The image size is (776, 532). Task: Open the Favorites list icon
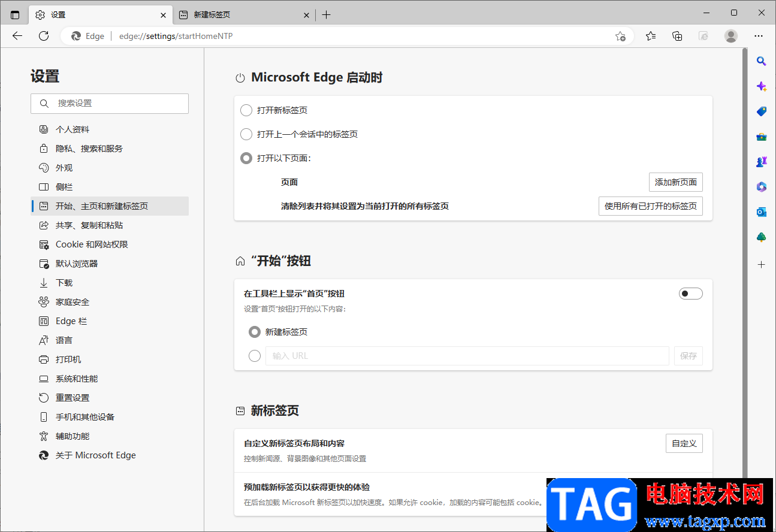tap(651, 36)
